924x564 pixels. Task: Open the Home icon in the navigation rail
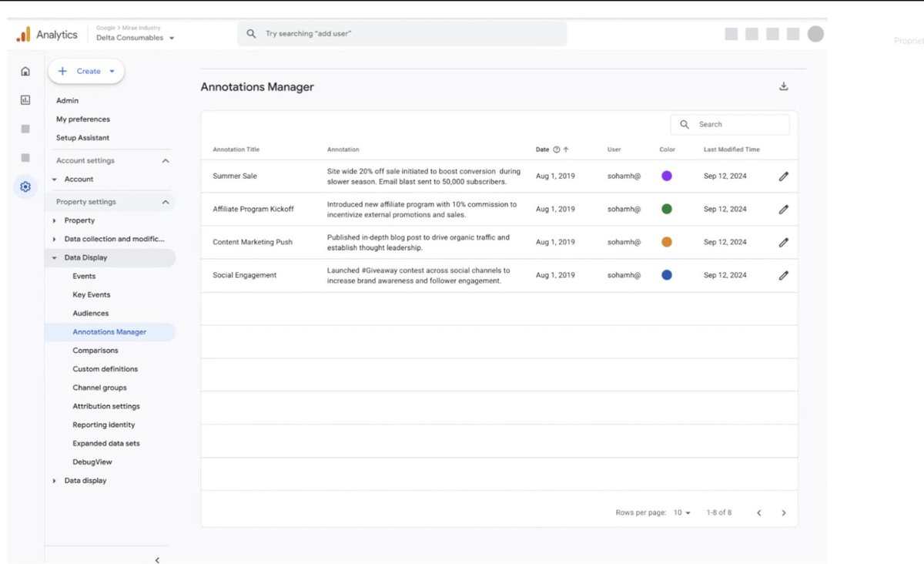pyautogui.click(x=25, y=70)
